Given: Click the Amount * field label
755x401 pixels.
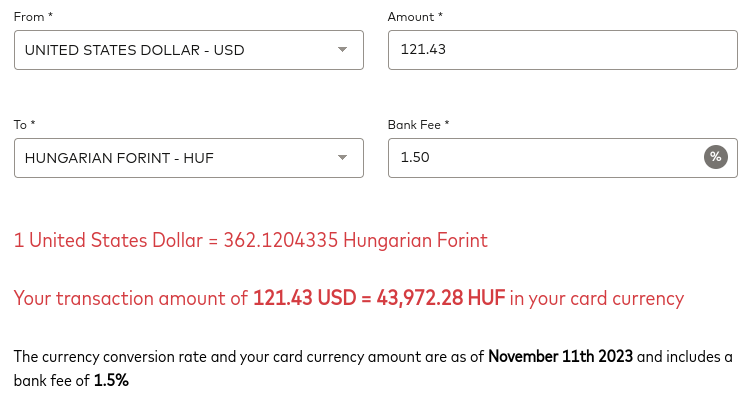Looking at the screenshot, I should click(x=415, y=17).
